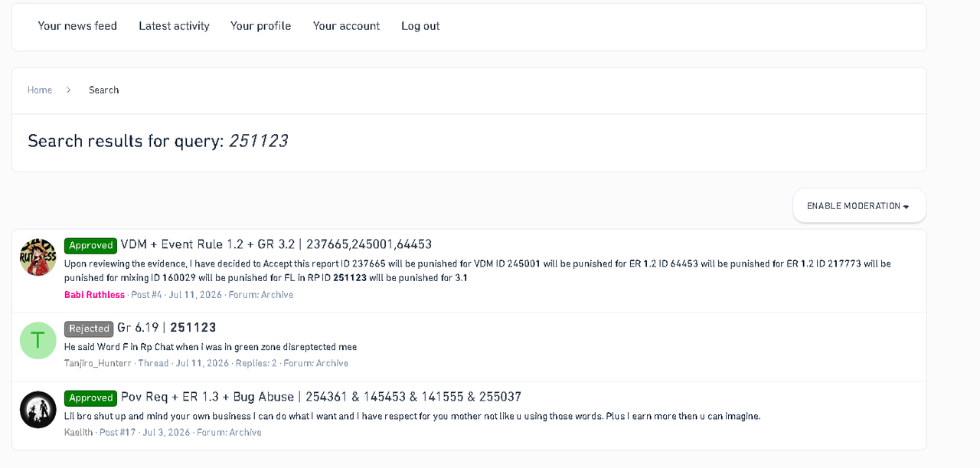Go to Home breadcrumb link

[x=40, y=90]
